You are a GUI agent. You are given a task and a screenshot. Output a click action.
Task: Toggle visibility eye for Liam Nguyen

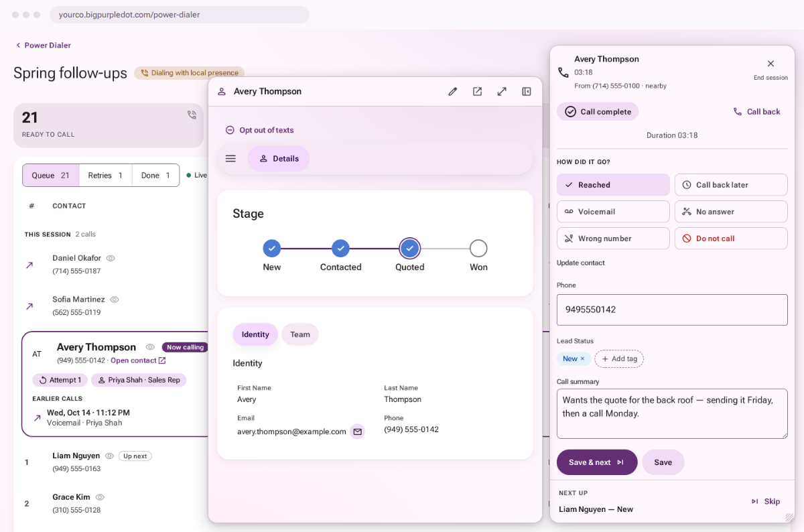pyautogui.click(x=109, y=456)
